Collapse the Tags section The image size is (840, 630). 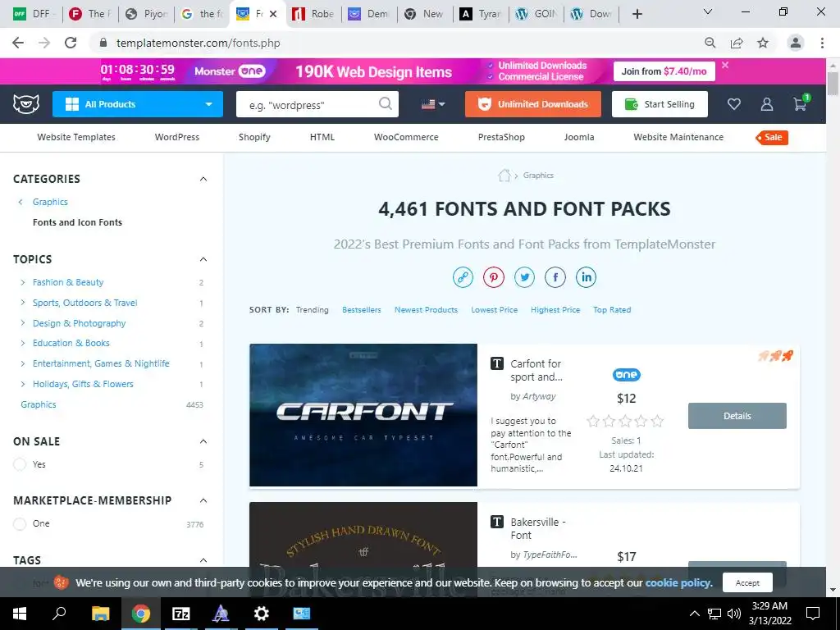(203, 560)
